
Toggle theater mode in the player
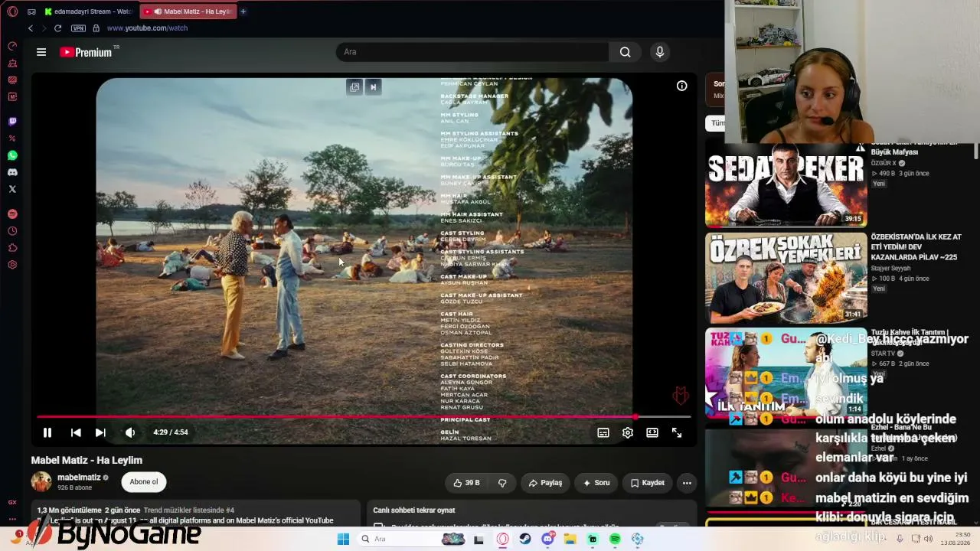tap(652, 432)
